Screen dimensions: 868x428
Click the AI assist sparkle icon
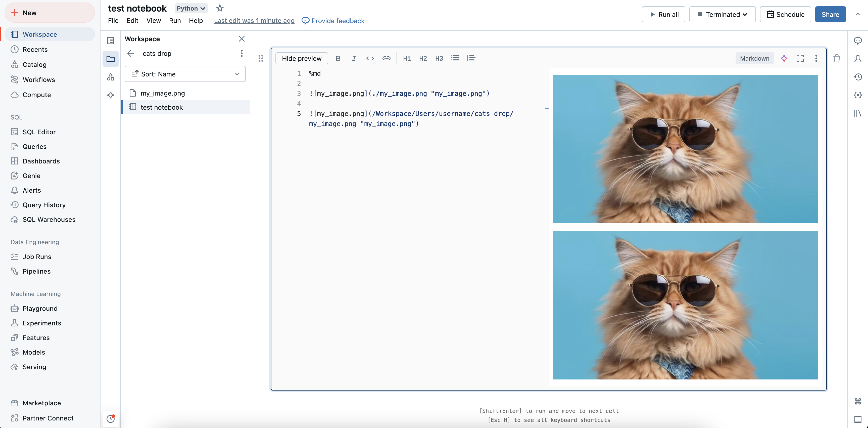pos(784,58)
